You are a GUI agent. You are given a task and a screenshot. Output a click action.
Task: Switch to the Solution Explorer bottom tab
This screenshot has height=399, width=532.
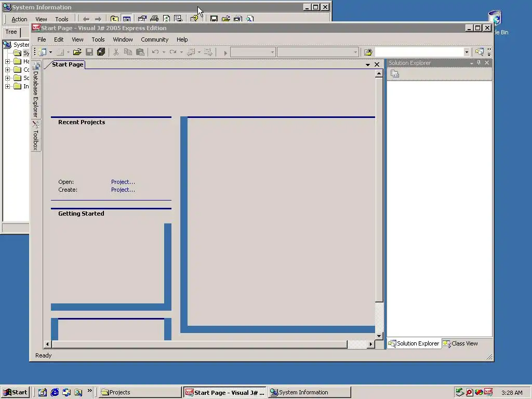414,343
